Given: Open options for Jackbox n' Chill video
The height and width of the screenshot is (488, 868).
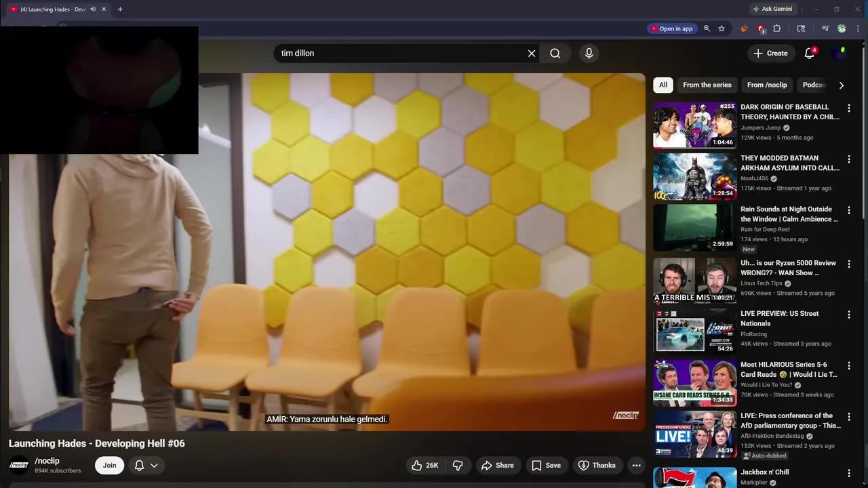Looking at the screenshot, I should point(848,473).
